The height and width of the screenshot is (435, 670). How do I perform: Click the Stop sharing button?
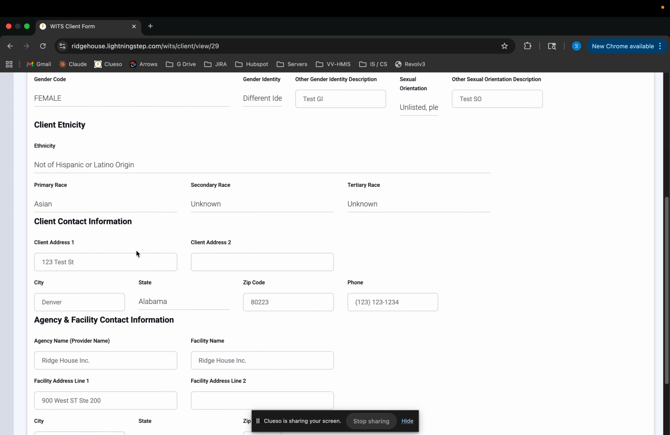[371, 421]
